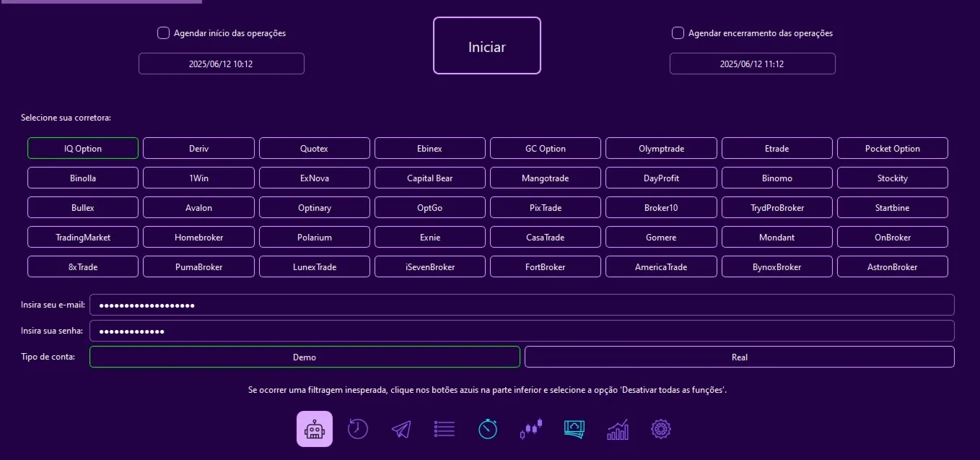
Task: Select LunexTrade broker
Action: [x=315, y=266]
